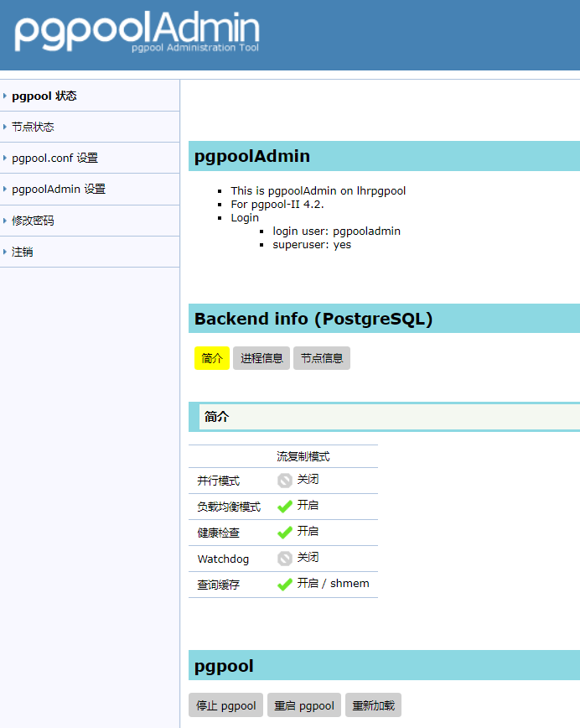
Task: Click the pgpoolAdmin section heading
Action: [384, 156]
